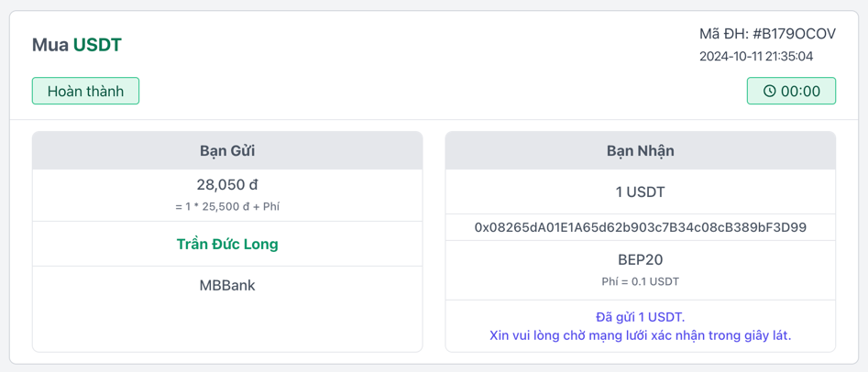Click the order timestamp 2024-10-11 21:35:04
Screen dimensions: 868x372
(756, 56)
